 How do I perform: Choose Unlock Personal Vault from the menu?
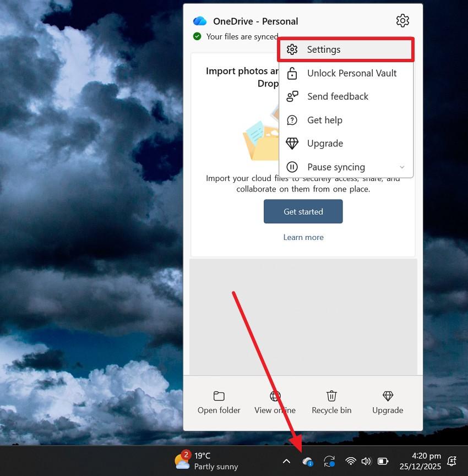(x=352, y=73)
